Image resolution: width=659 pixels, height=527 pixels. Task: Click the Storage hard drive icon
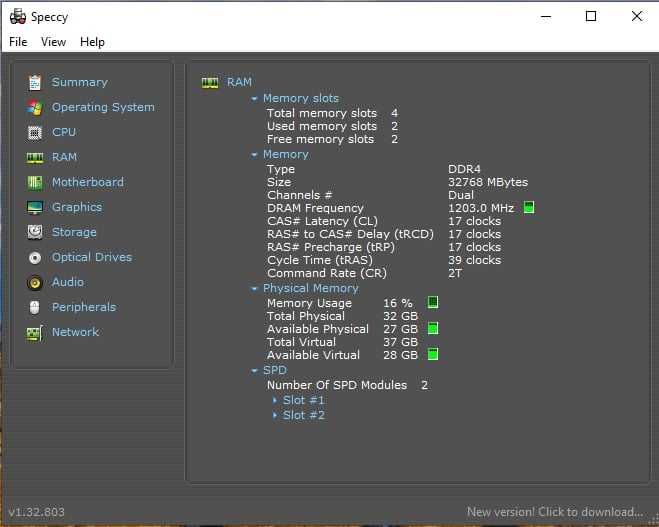tap(35, 232)
